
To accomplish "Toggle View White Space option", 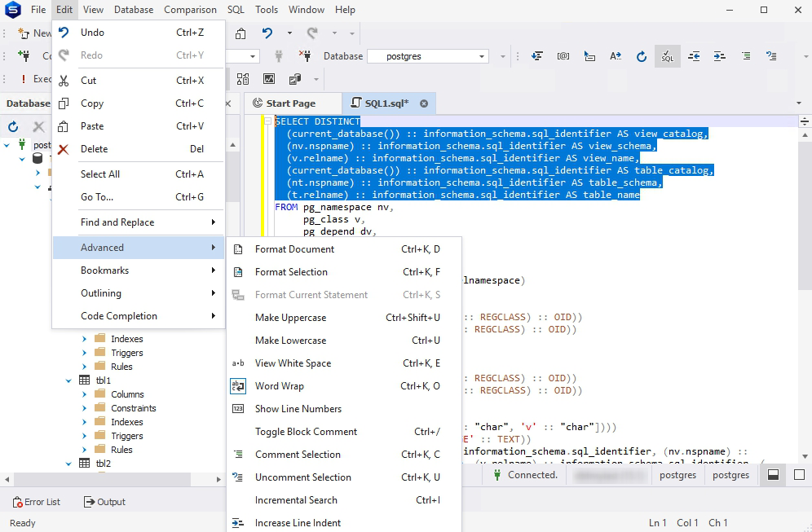I will tap(344, 363).
